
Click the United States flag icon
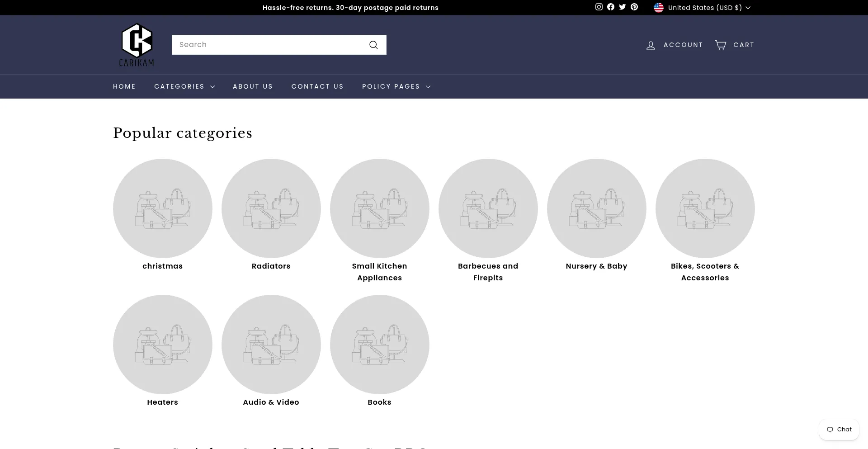[659, 8]
